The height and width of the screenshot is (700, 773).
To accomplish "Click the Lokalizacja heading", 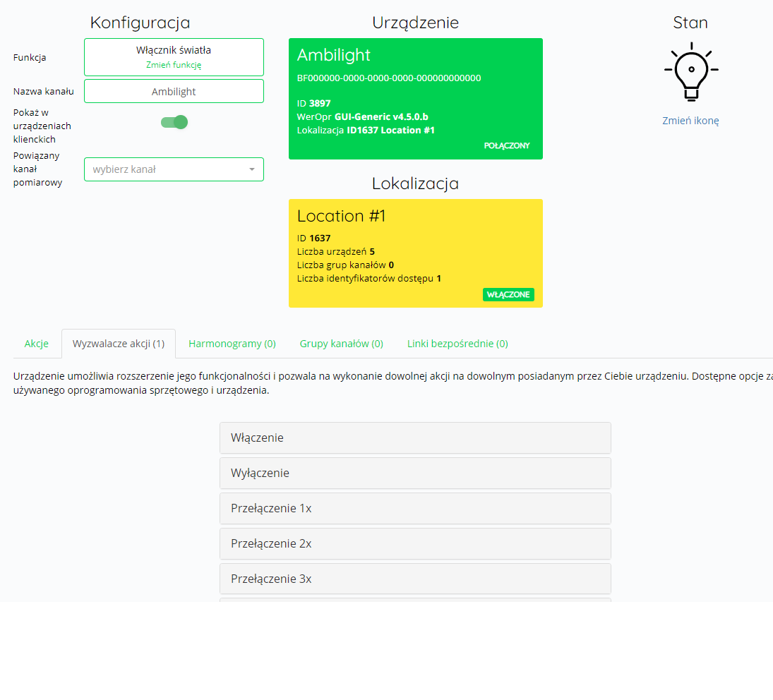I will click(415, 183).
